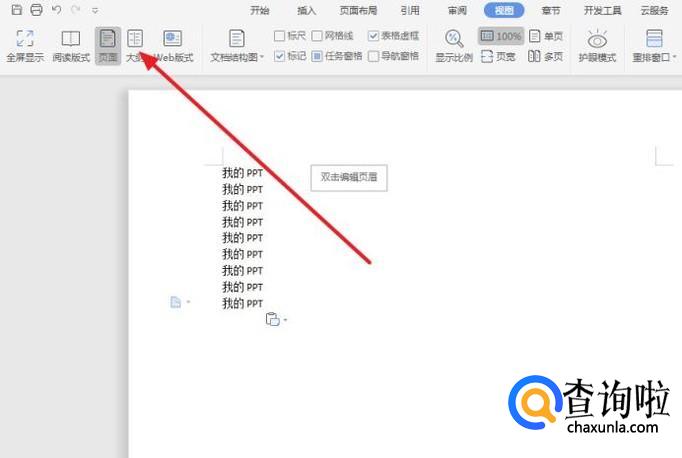Enter 全屏显示 full screen mode

coord(25,46)
